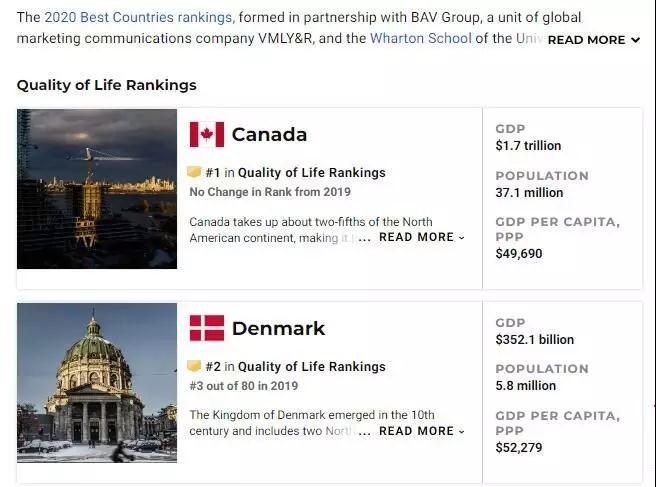Expand Canada description with READ MORE
The width and height of the screenshot is (656, 487).
click(422, 237)
